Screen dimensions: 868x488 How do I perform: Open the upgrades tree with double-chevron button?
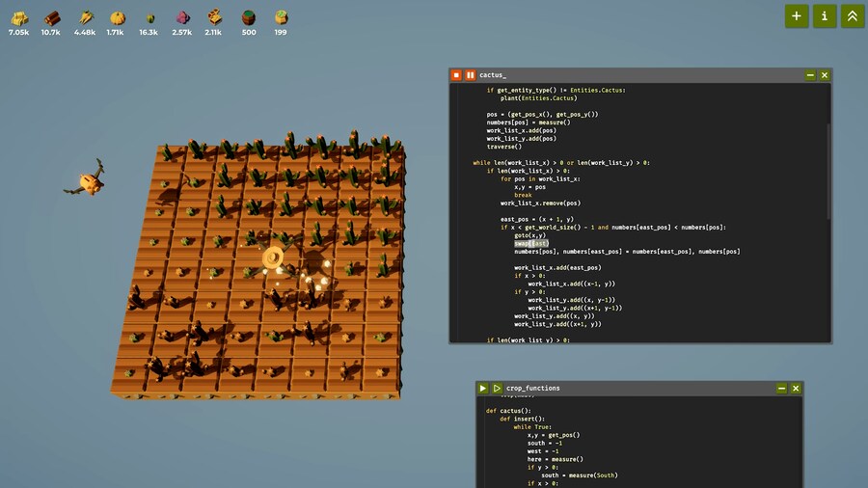(x=852, y=15)
